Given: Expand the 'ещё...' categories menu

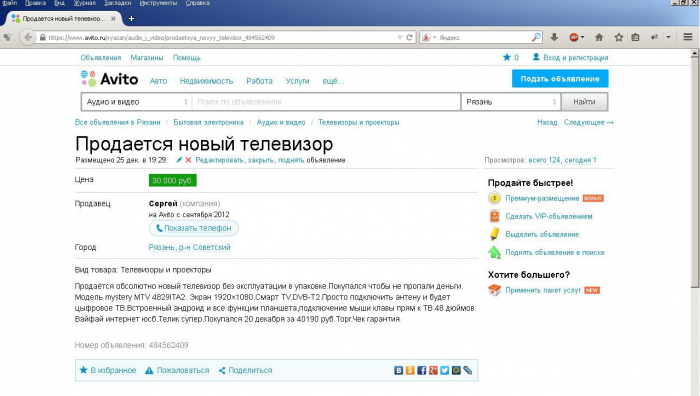Looking at the screenshot, I should click(x=333, y=81).
